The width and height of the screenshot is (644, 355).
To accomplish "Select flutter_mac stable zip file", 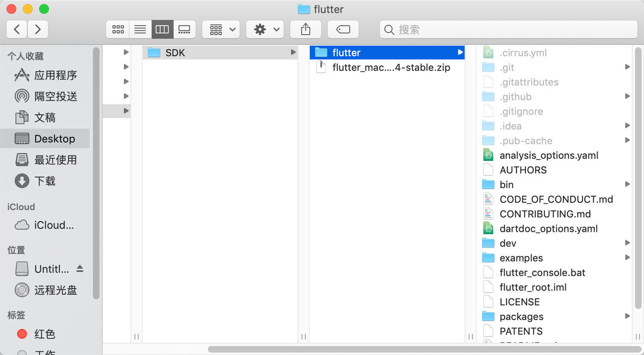I will click(387, 67).
